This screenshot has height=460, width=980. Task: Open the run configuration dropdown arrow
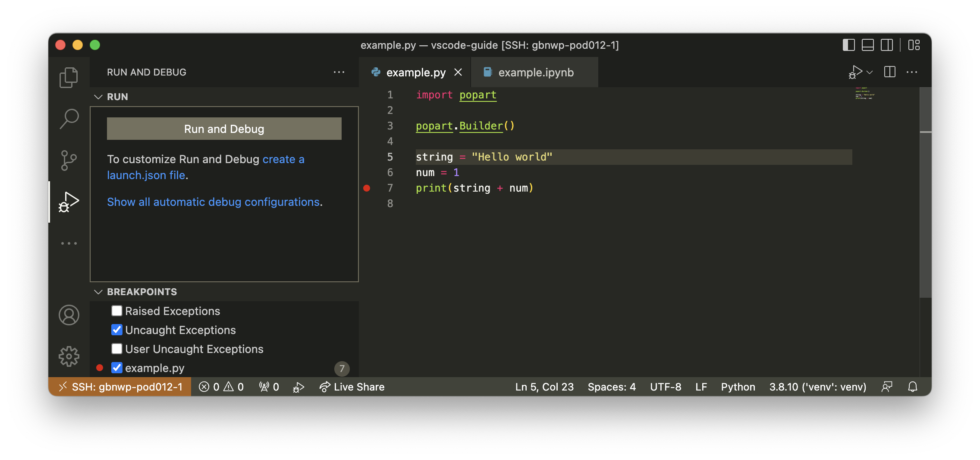tap(870, 72)
